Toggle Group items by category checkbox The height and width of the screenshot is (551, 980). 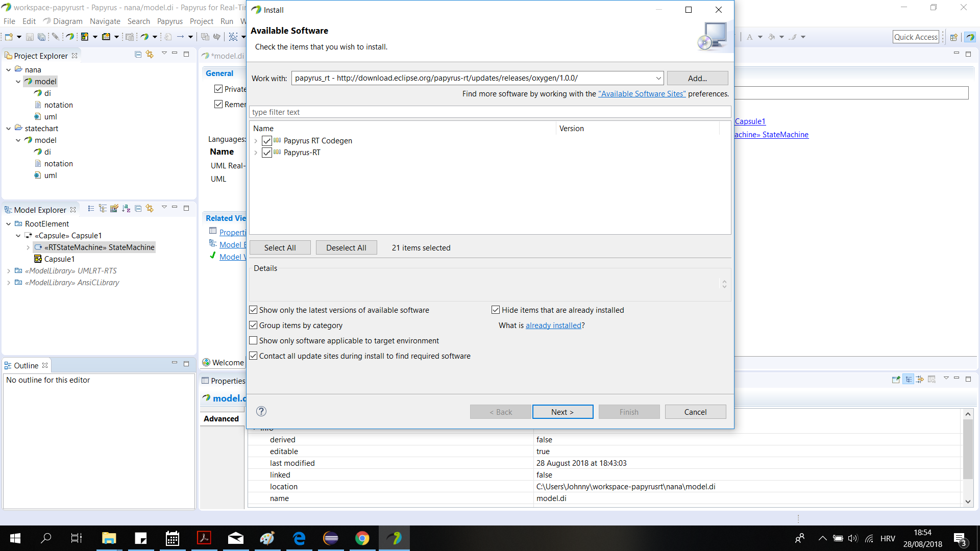click(x=253, y=325)
